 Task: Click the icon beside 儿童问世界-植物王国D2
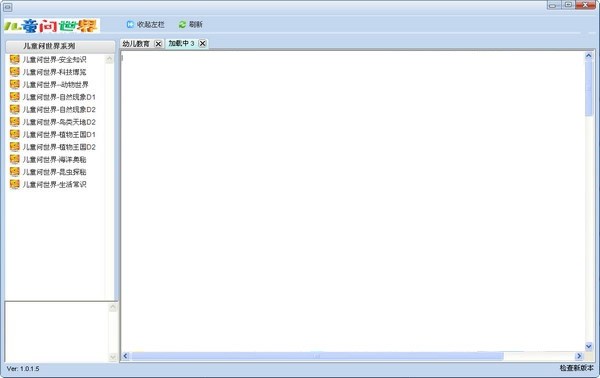15,147
